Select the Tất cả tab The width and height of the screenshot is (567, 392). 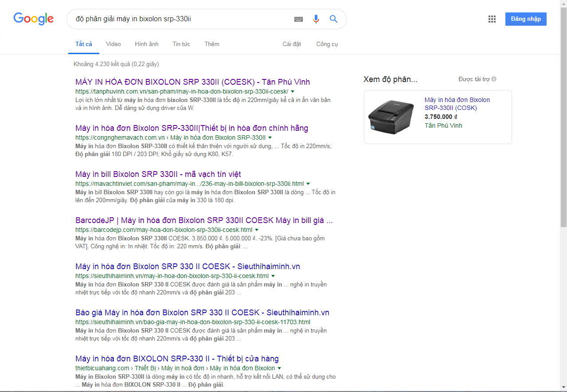[84, 44]
